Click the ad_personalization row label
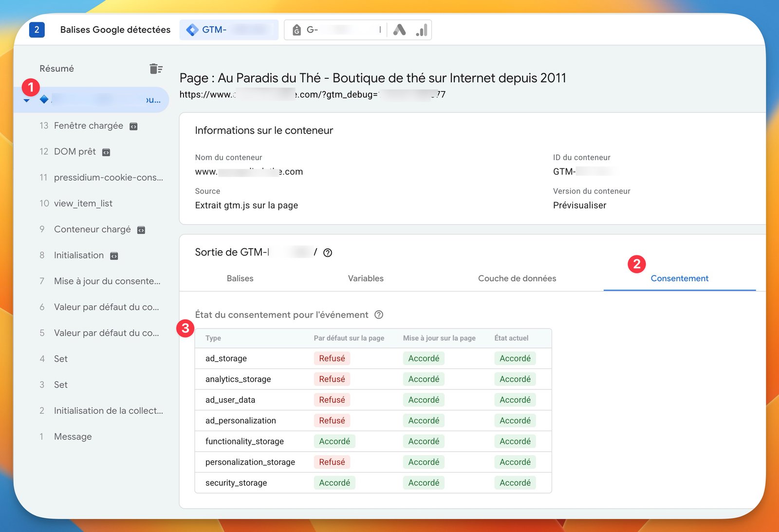Viewport: 779px width, 532px height. tap(241, 421)
